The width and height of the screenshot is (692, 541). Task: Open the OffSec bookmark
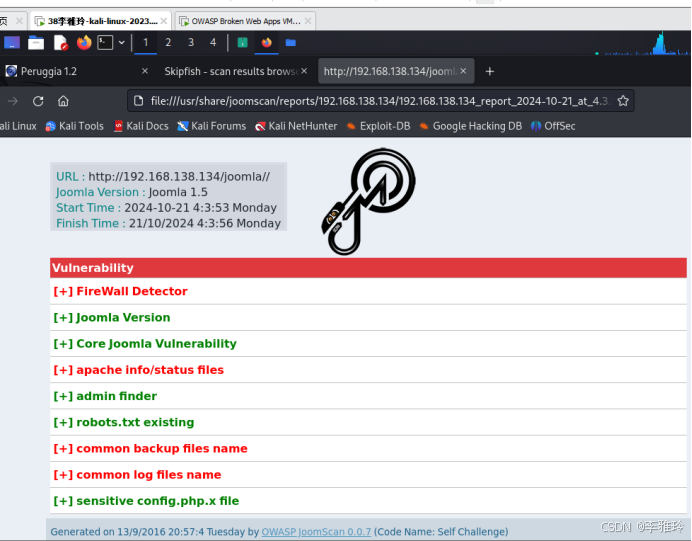coord(553,126)
